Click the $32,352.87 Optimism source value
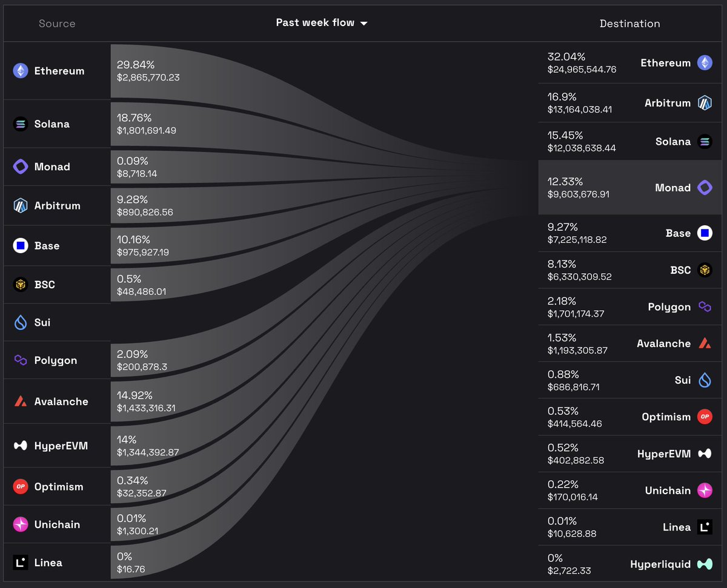Image resolution: width=727 pixels, height=588 pixels. (141, 494)
